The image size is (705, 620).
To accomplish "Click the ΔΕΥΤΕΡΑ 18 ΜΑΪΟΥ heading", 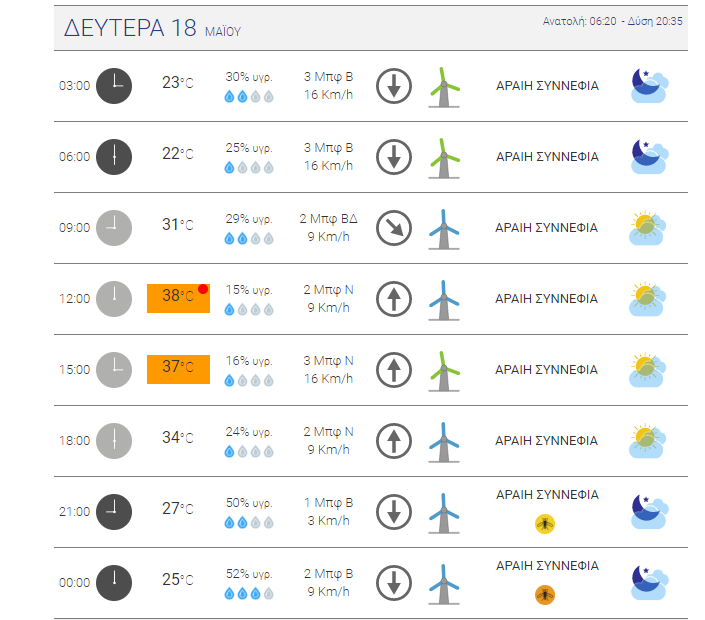I will (152, 28).
